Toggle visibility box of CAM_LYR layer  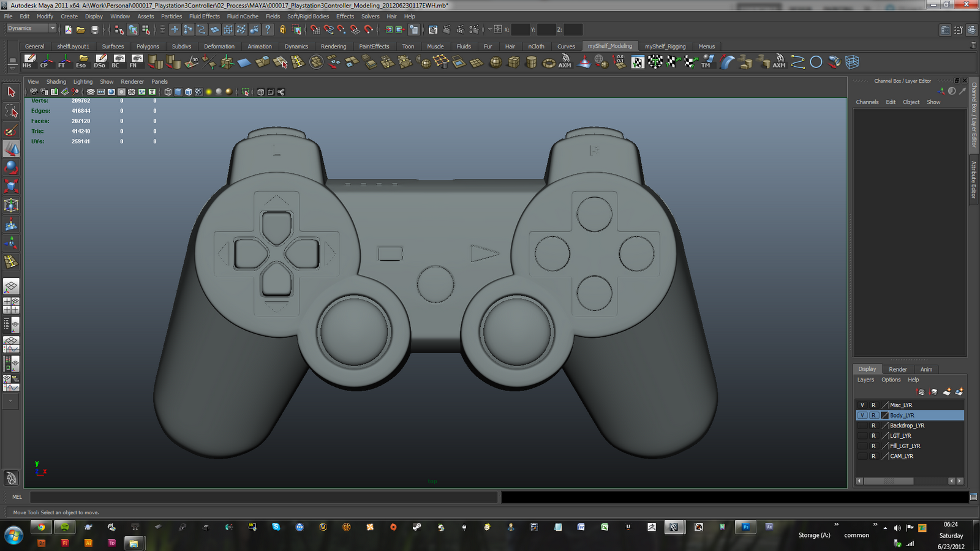(862, 456)
